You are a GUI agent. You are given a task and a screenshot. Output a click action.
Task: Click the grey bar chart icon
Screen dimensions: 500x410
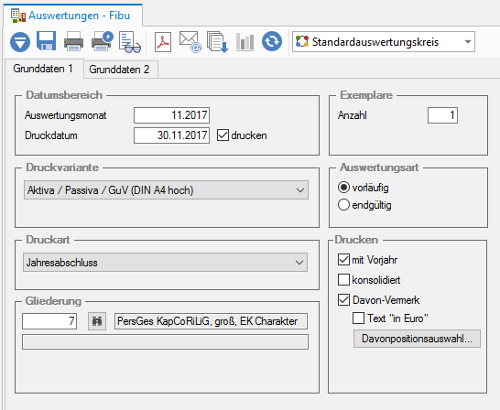(x=245, y=42)
